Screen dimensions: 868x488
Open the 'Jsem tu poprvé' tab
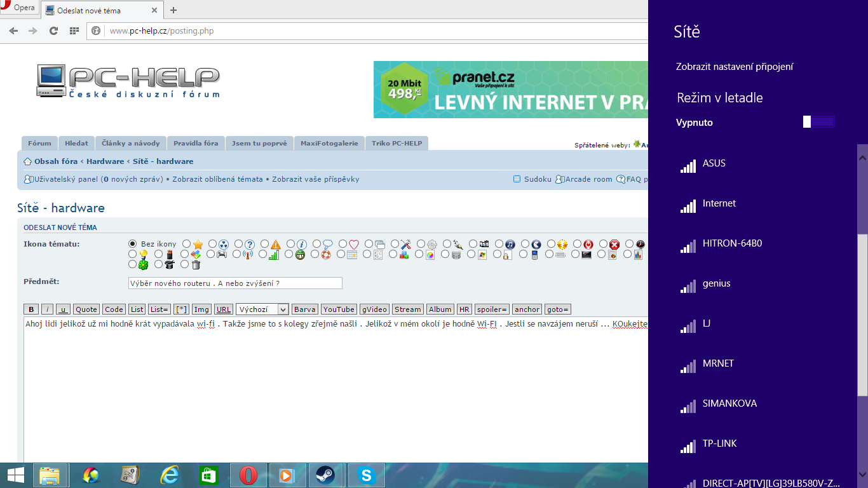(x=260, y=143)
